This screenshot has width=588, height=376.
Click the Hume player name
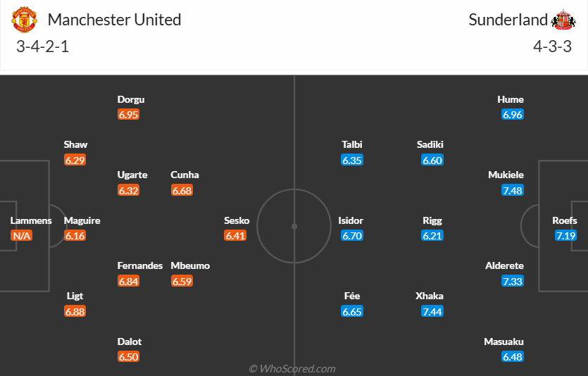pos(511,99)
